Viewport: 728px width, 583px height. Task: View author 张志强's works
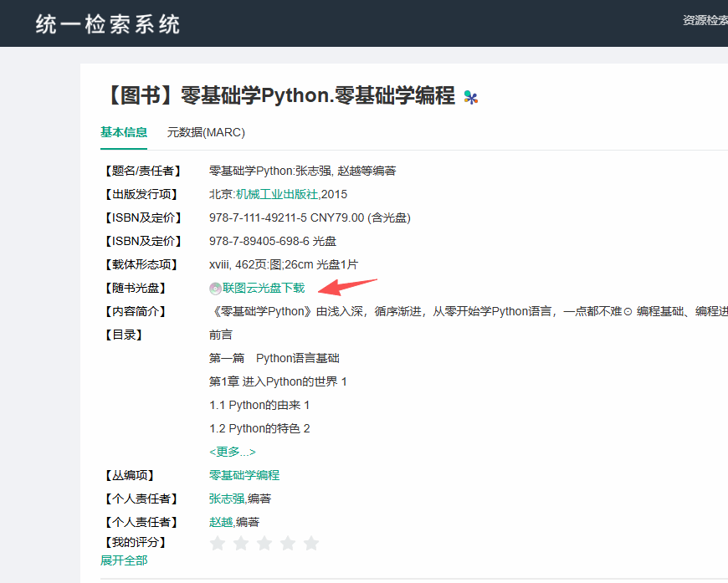pos(226,499)
